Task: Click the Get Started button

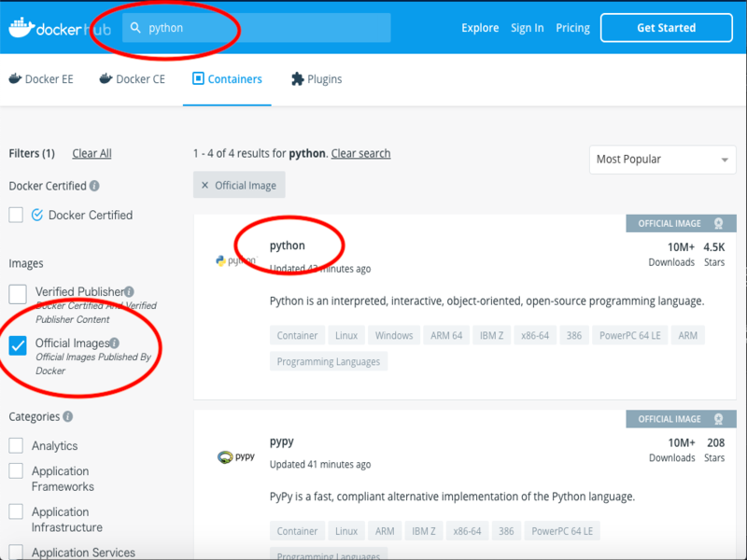Action: pyautogui.click(x=666, y=28)
